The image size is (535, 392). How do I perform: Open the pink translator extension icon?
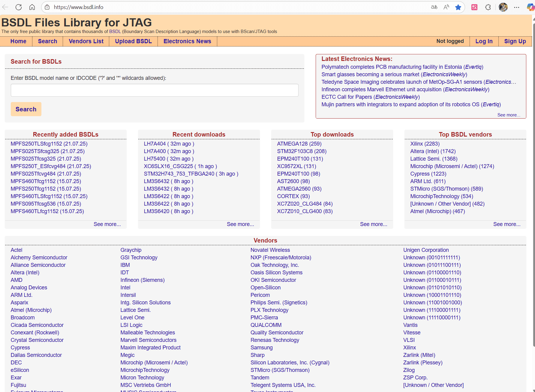point(474,7)
